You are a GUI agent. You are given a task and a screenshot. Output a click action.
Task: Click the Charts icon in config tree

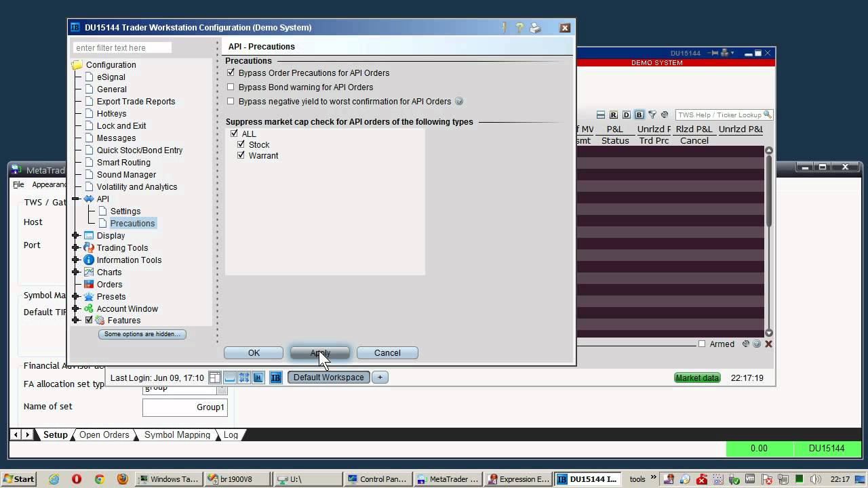(89, 272)
